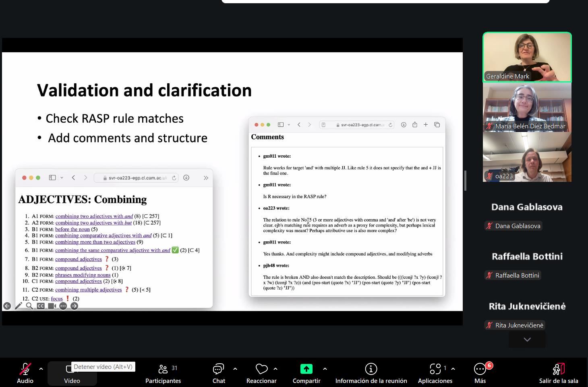Image resolution: width=588 pixels, height=387 pixels.
Task: Open the Participantes panel
Action: pyautogui.click(x=163, y=373)
